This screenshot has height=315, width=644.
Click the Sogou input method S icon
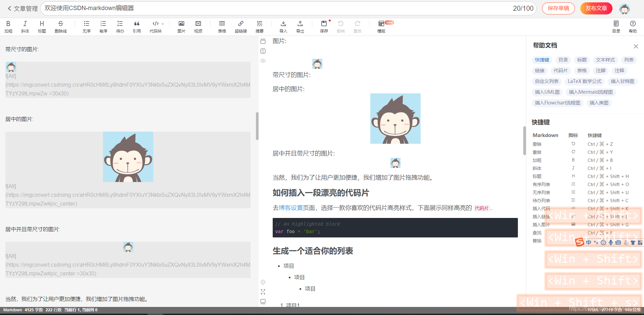(580, 242)
